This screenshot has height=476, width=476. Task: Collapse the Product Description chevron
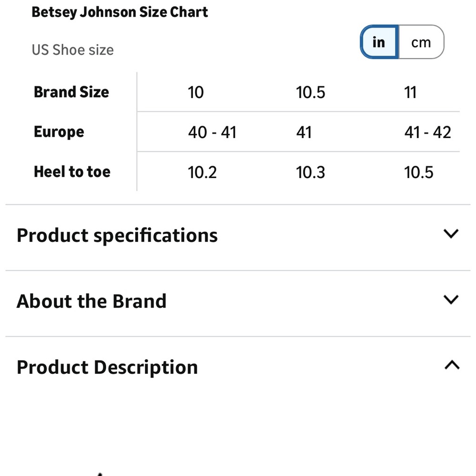pos(452,365)
